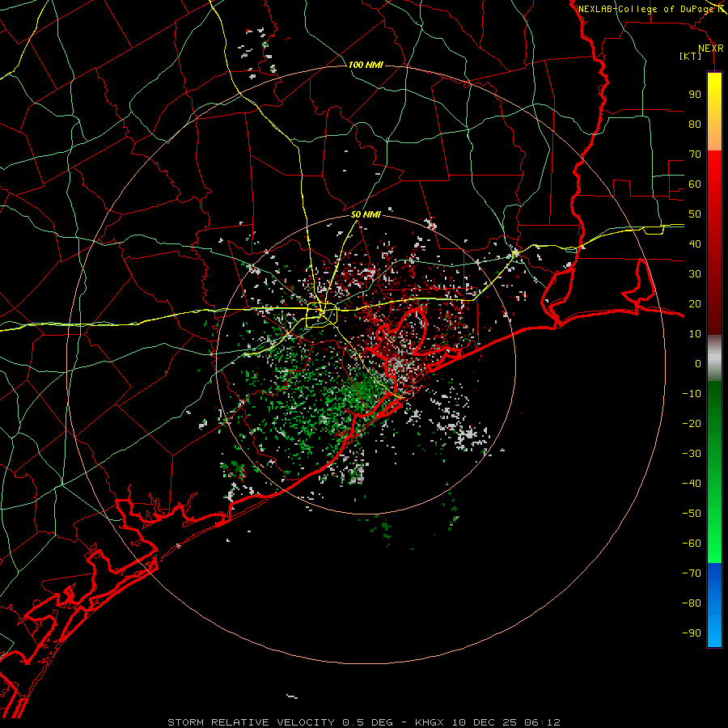Screen dimensions: 728x728
Task: Click the '-10' value on the velocity scale
Action: (x=692, y=394)
